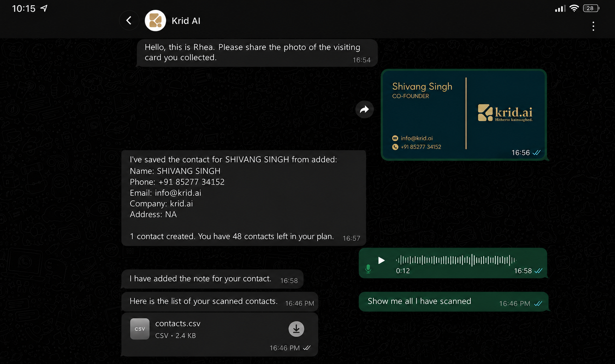Tap the phone number +91 85277 34152
This screenshot has height=364, width=615.
click(x=191, y=182)
